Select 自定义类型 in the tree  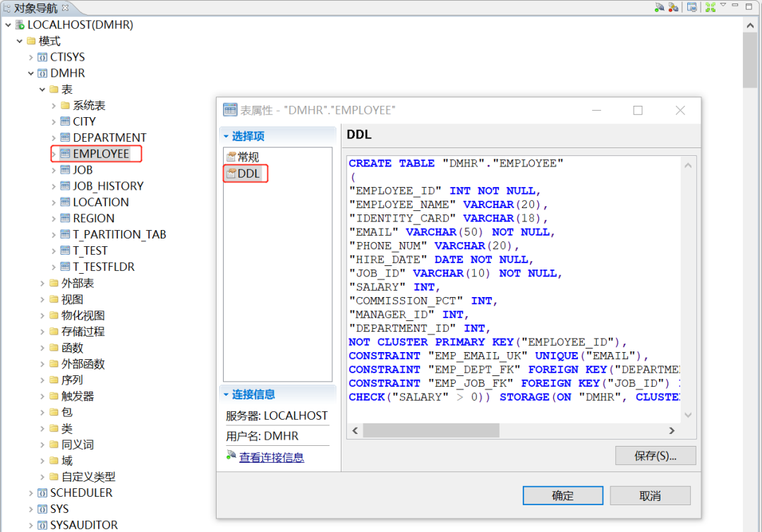pos(88,477)
